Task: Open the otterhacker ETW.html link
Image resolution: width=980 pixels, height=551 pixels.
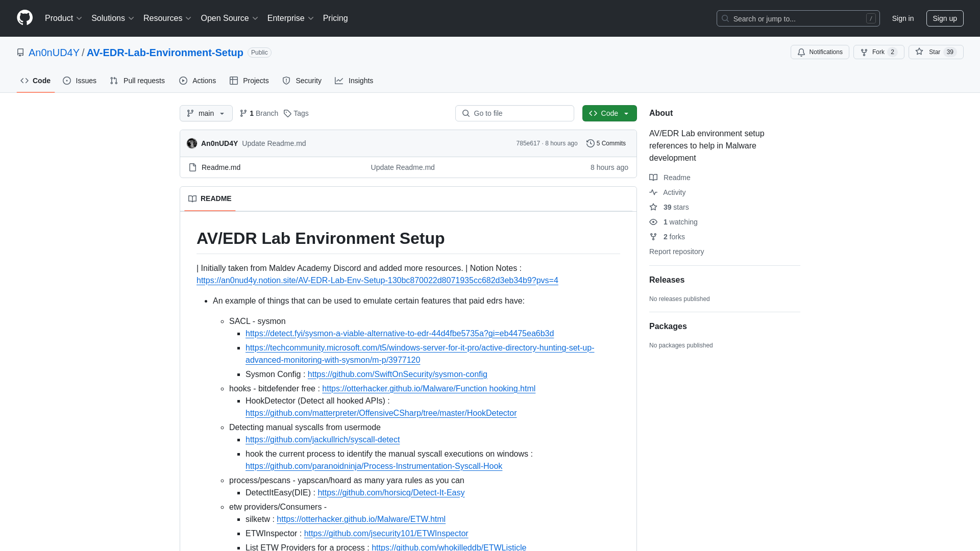Action: 361,519
